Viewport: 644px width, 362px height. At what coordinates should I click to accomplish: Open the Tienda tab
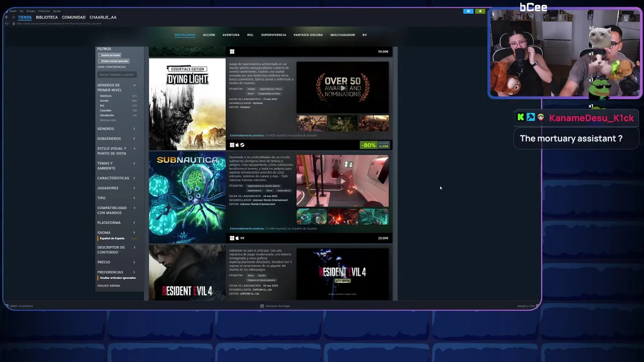(25, 17)
